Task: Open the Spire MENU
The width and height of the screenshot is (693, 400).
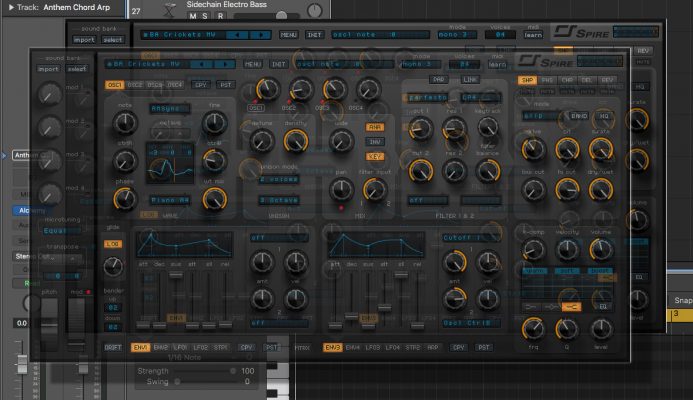Action: click(254, 64)
